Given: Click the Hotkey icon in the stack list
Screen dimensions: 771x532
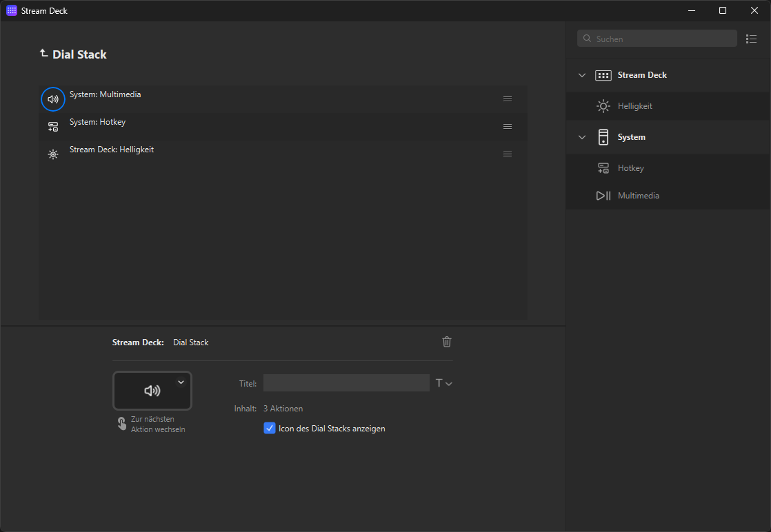Looking at the screenshot, I should [x=53, y=127].
